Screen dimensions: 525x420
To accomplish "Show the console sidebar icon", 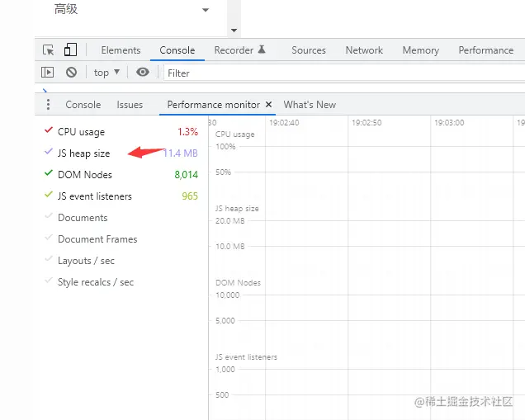I will point(47,72).
